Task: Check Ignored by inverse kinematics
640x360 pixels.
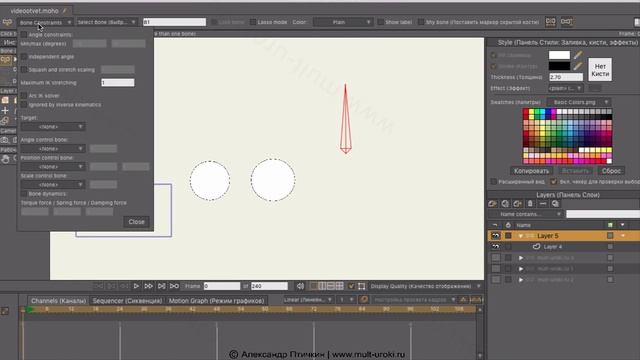Action: (24, 105)
